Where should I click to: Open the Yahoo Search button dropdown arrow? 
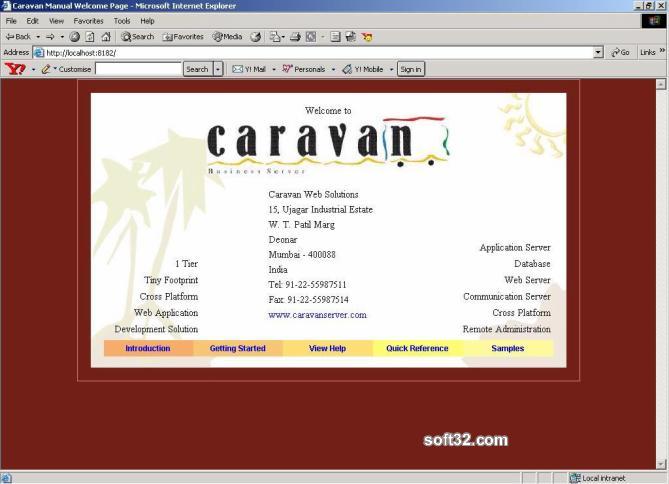(x=218, y=69)
